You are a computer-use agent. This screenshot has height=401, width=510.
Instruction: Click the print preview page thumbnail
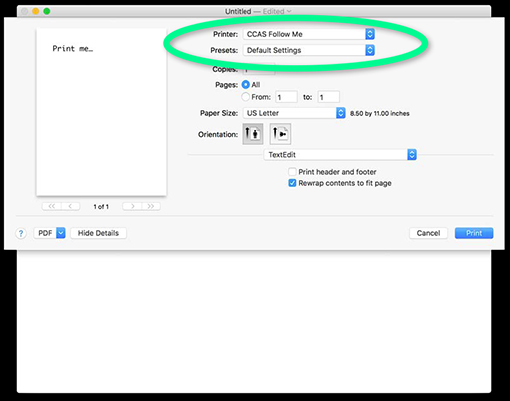101,112
